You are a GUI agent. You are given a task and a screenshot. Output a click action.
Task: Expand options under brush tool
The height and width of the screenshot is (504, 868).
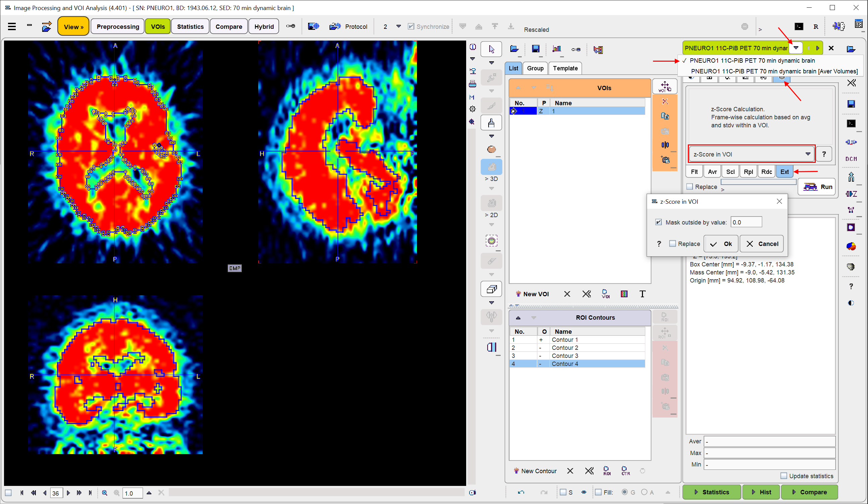coord(492,136)
